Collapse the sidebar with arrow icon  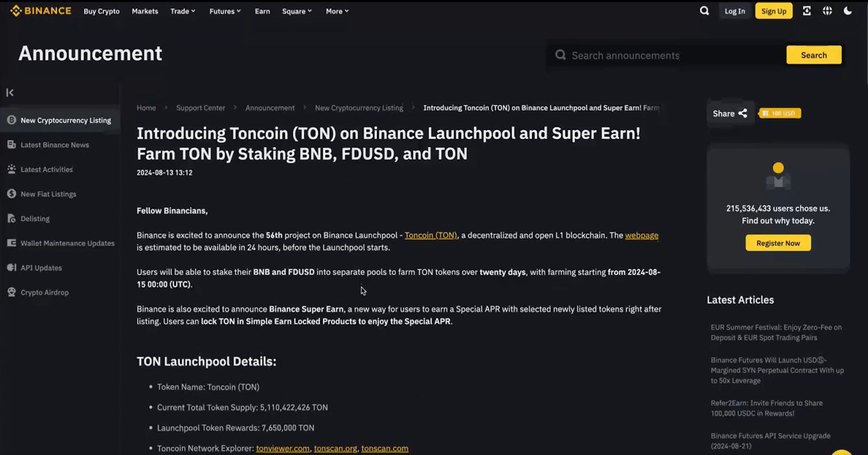10,93
